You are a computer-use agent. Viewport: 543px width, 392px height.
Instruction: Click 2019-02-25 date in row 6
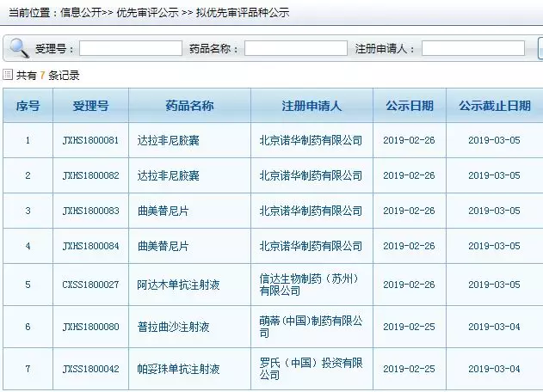pos(409,327)
